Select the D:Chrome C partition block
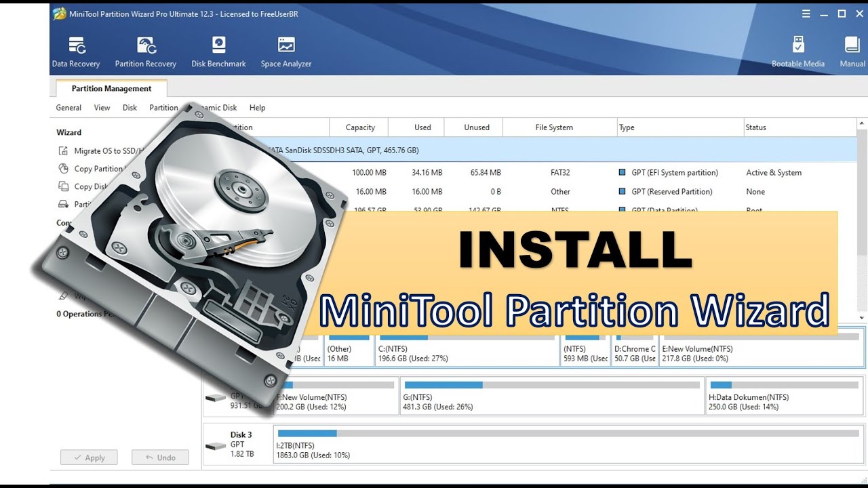Viewport: 868px width, 488px height. pyautogui.click(x=635, y=350)
